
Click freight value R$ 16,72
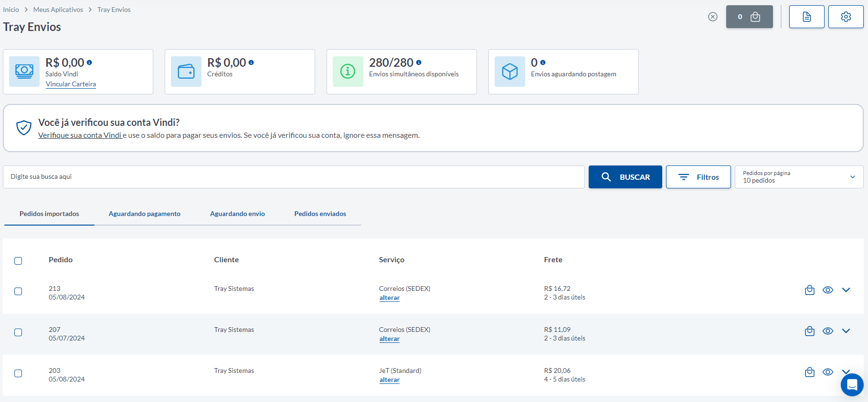tap(557, 289)
